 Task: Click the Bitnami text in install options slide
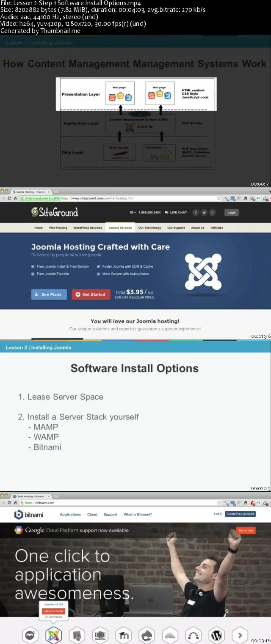(x=47, y=447)
